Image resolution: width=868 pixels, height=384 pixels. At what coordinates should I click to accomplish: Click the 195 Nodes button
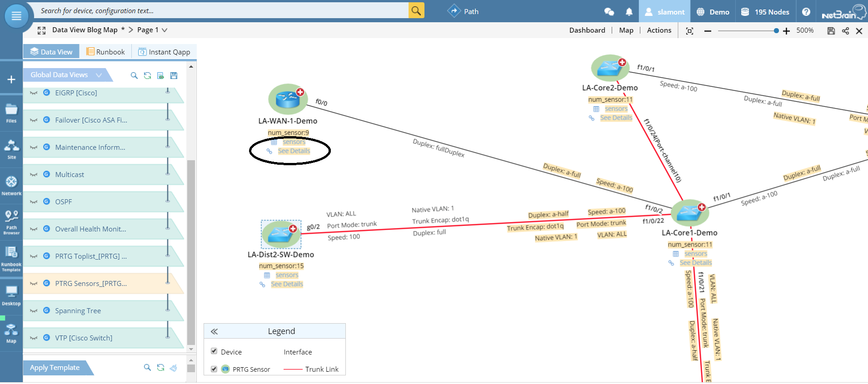(765, 12)
